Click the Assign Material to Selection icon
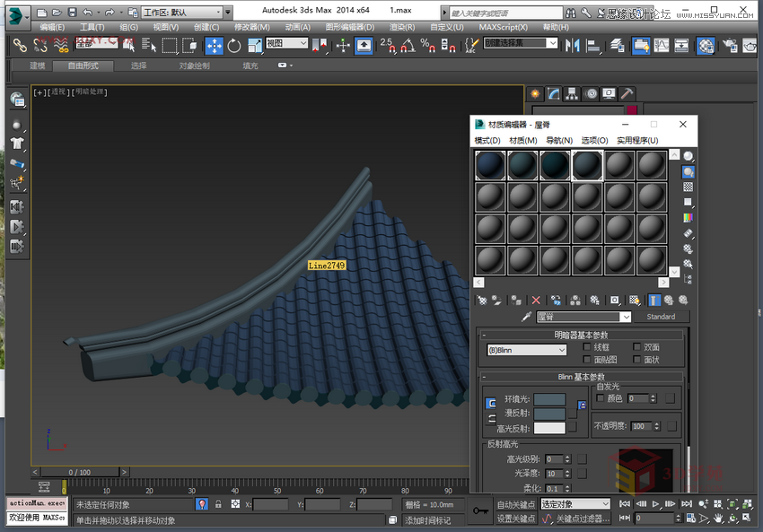 pos(514,300)
